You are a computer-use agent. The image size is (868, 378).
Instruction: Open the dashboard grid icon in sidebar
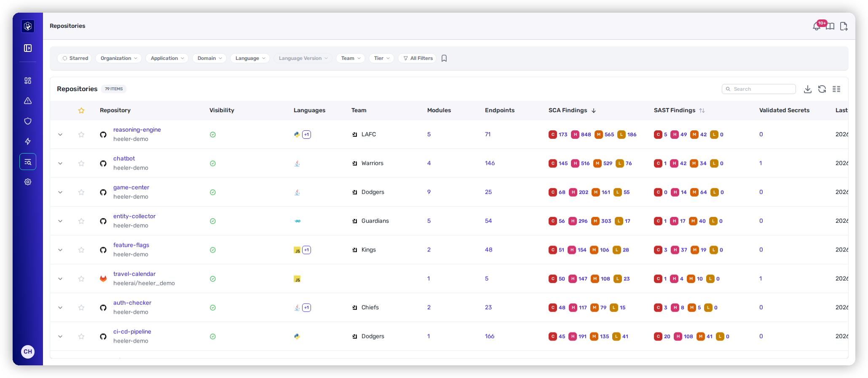[x=28, y=81]
